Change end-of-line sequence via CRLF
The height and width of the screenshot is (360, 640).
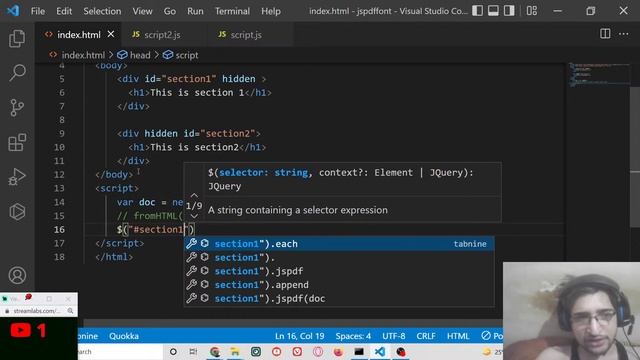[426, 336]
